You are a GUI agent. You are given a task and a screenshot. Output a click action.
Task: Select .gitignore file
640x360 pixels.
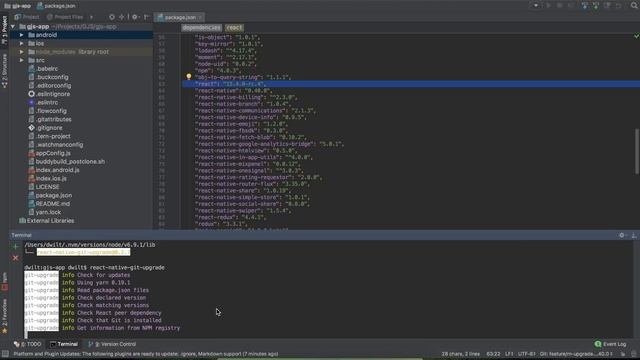click(x=45, y=128)
